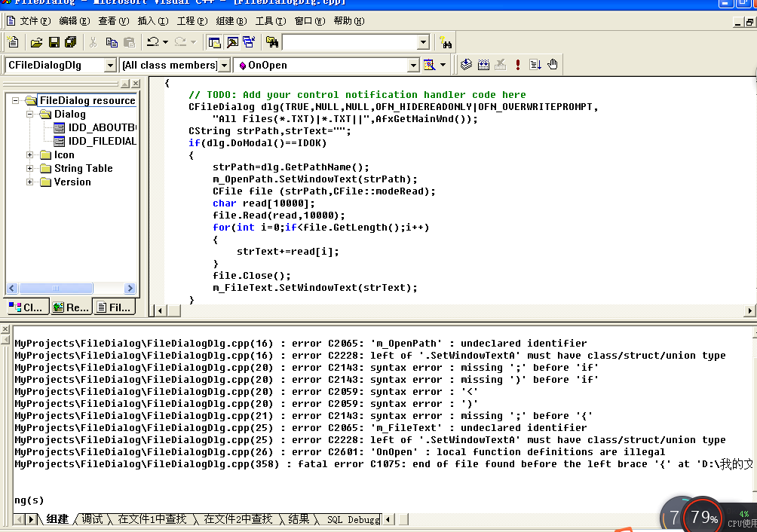Select the 调试 output tab

coord(92,519)
